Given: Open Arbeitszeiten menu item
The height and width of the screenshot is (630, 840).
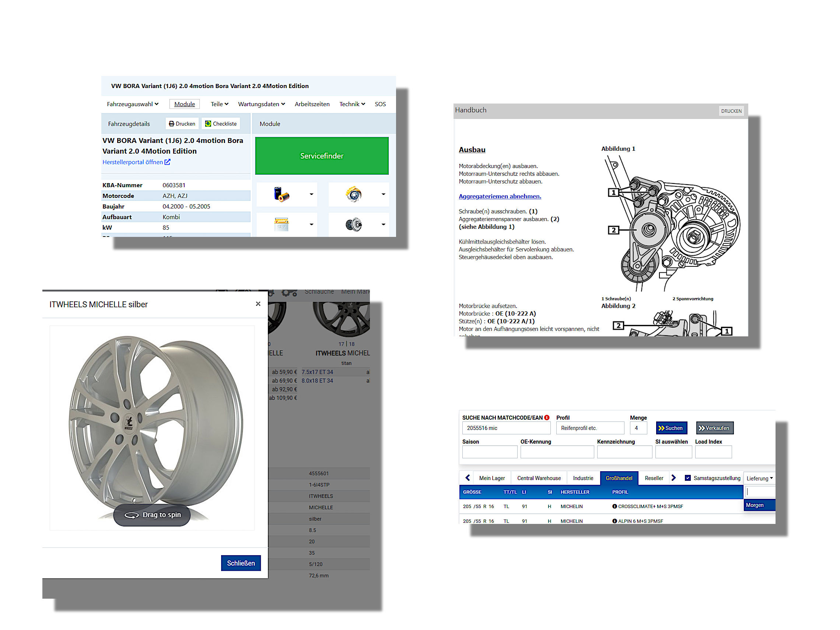Looking at the screenshot, I should [x=312, y=104].
